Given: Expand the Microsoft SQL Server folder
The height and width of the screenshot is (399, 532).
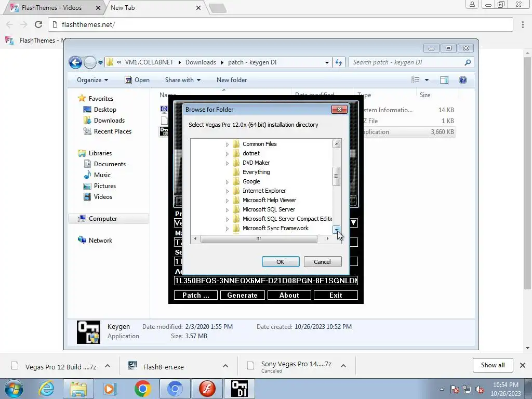Looking at the screenshot, I should coord(227,210).
